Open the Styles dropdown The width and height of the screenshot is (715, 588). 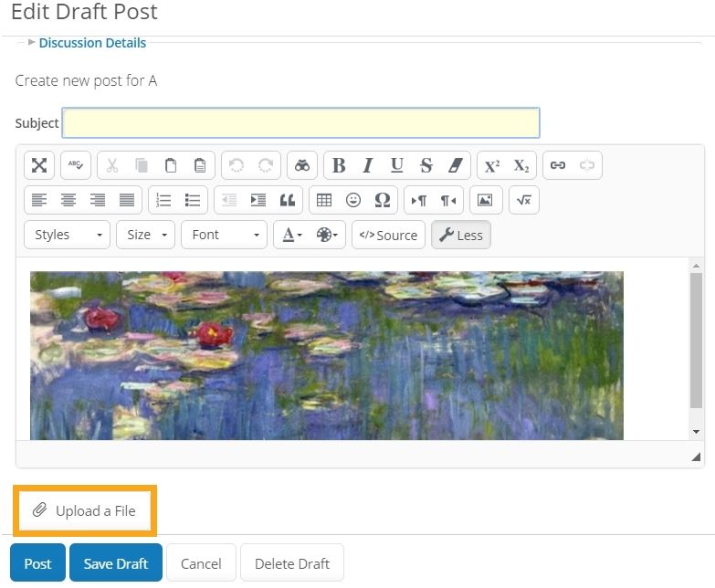(x=67, y=235)
